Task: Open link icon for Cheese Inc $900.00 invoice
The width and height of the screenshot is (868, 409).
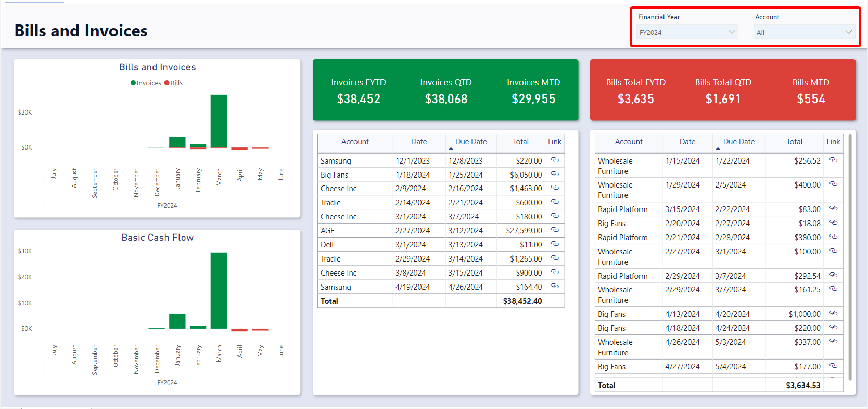Action: (x=555, y=272)
